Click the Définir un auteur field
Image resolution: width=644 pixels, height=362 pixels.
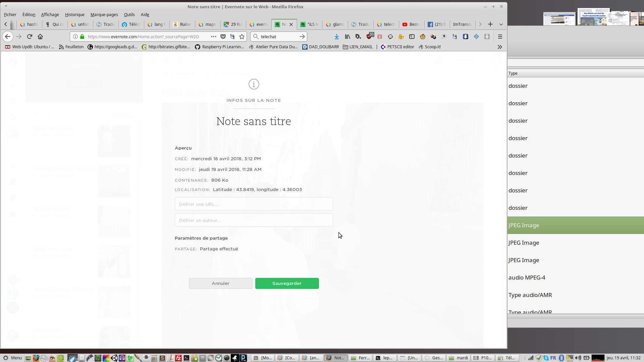point(254,220)
